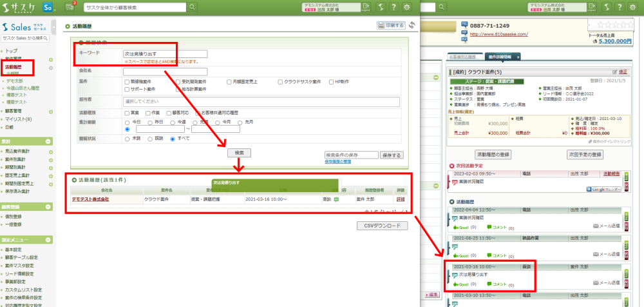
Task: Open the notification message icon with badge
Action: point(71,6)
